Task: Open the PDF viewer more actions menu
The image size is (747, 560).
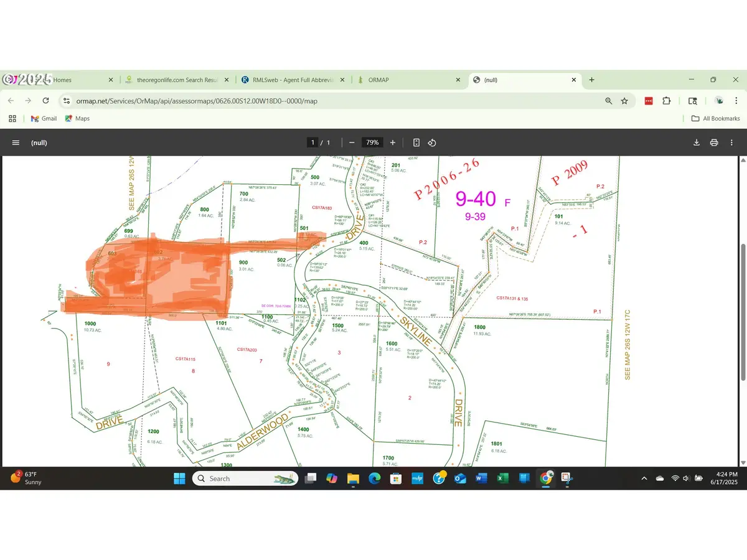Action: click(731, 142)
